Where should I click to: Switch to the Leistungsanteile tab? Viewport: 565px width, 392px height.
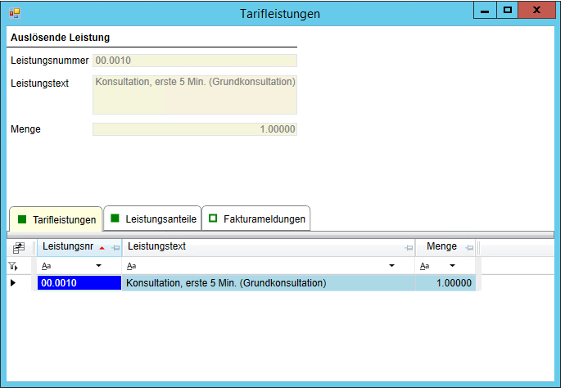(x=152, y=219)
